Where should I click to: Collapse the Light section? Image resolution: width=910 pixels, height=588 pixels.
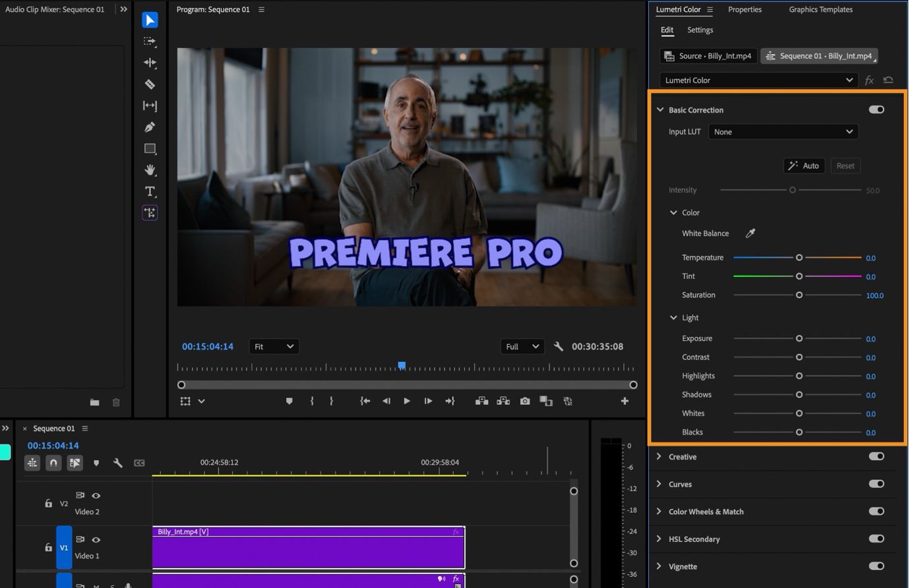coord(673,317)
